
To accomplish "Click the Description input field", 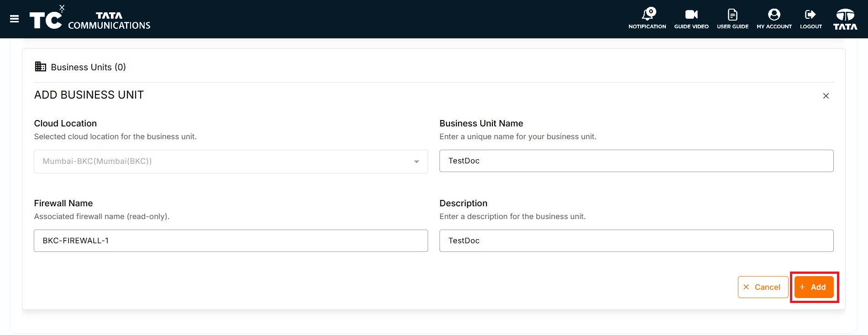I will [636, 241].
